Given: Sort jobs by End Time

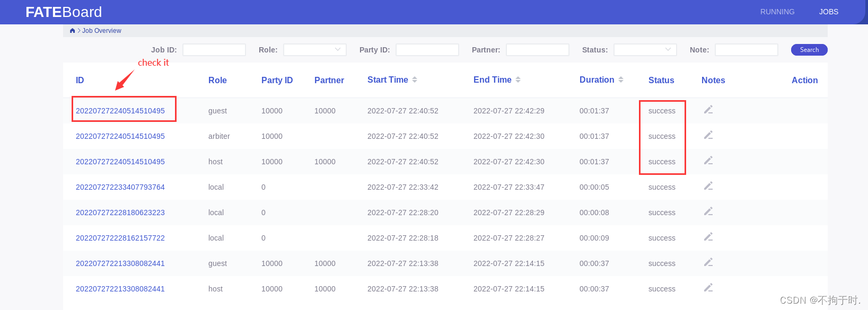Looking at the screenshot, I should (x=518, y=79).
